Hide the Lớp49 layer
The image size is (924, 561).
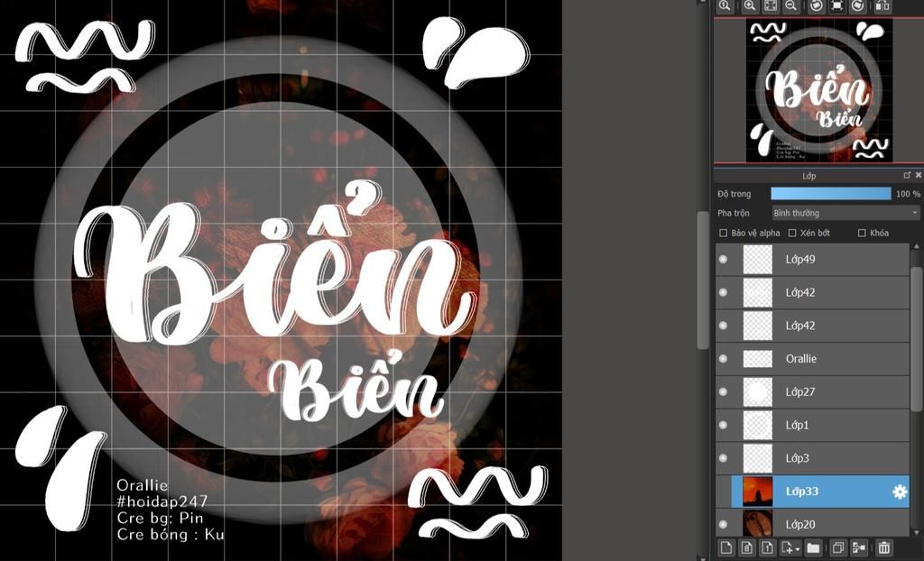[x=723, y=259]
